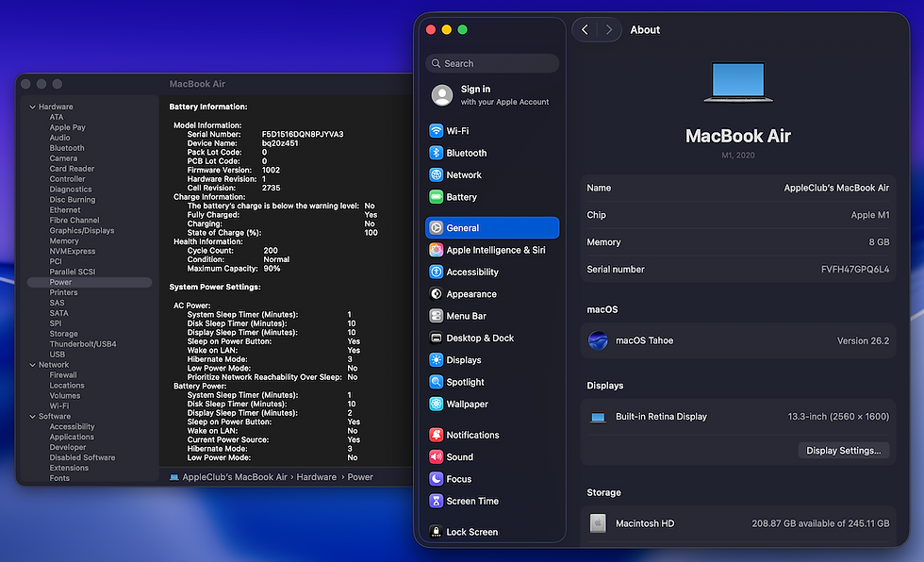Collapse the Hardware section in System Information
The height and width of the screenshot is (562, 924).
(x=32, y=107)
